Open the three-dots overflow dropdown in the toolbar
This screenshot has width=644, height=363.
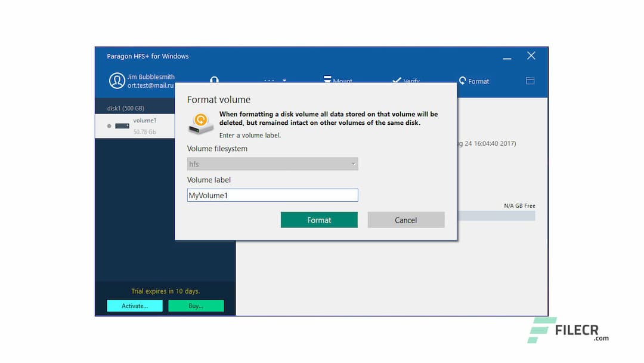[273, 81]
